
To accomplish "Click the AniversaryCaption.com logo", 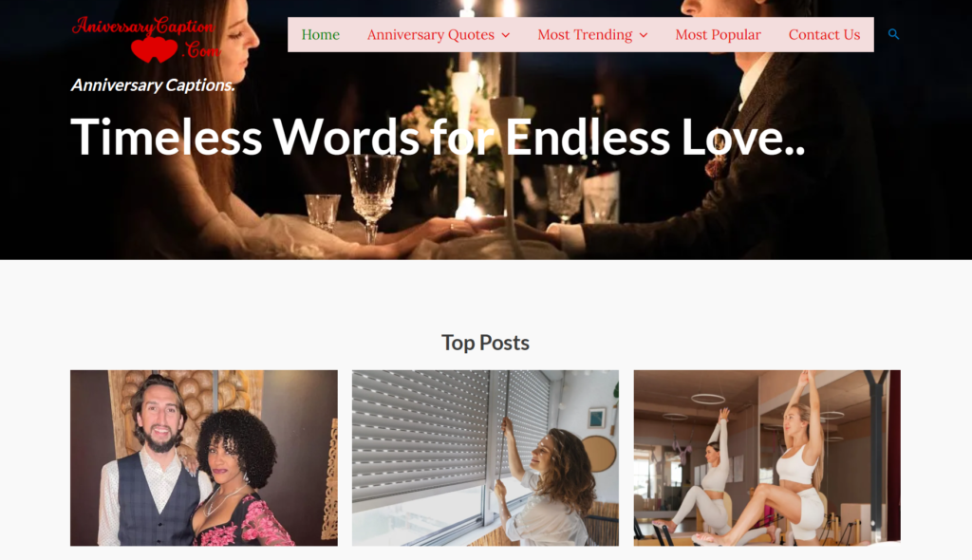I will (x=146, y=39).
